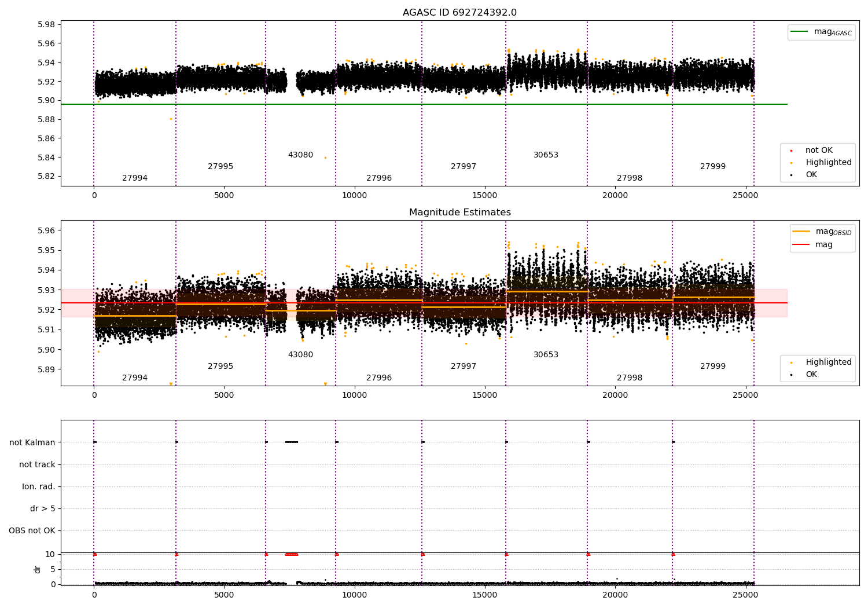Pick OBSID label 43080 in Magnitude Estimates panel

pos(300,355)
